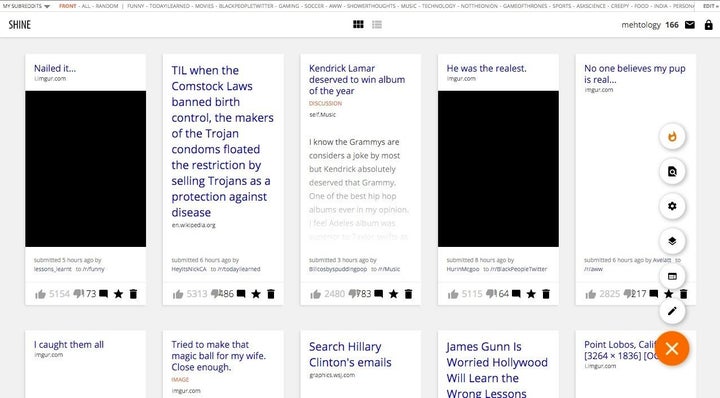
Task: Click the layers stack floating button
Action: [672, 241]
